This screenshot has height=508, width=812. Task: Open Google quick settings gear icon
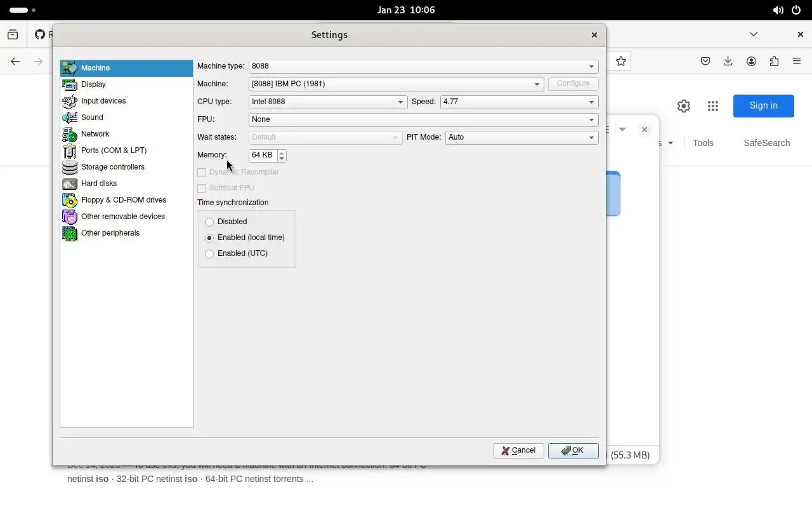[684, 106]
